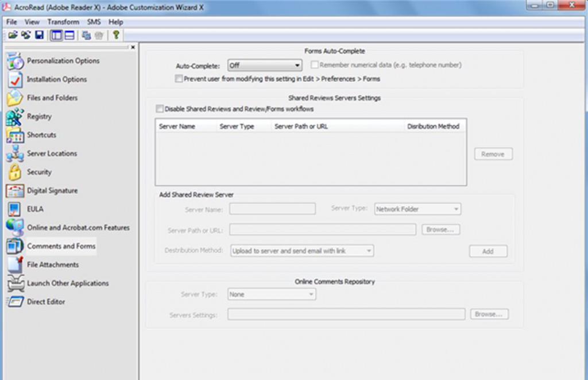Click the copy-windows toolbar icon
This screenshot has height=380, width=588.
point(86,35)
